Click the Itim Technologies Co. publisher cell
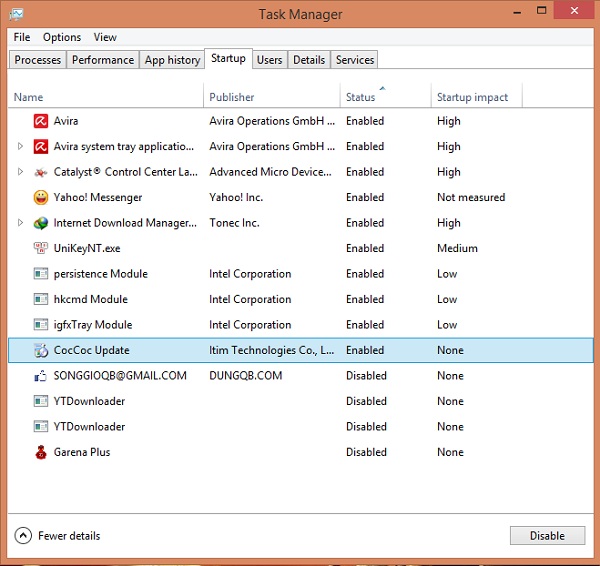The image size is (600, 566). [272, 350]
